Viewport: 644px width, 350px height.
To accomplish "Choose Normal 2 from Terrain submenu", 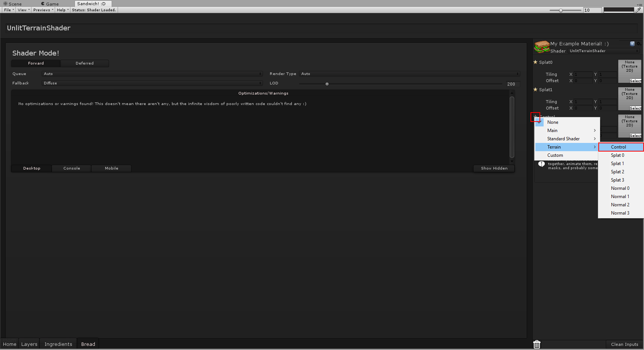I will click(x=621, y=205).
